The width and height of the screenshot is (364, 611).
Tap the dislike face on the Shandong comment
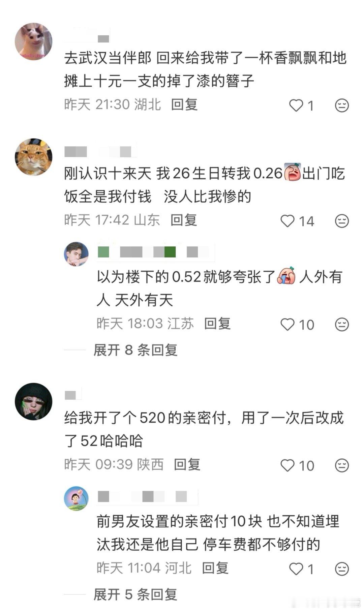point(342,221)
